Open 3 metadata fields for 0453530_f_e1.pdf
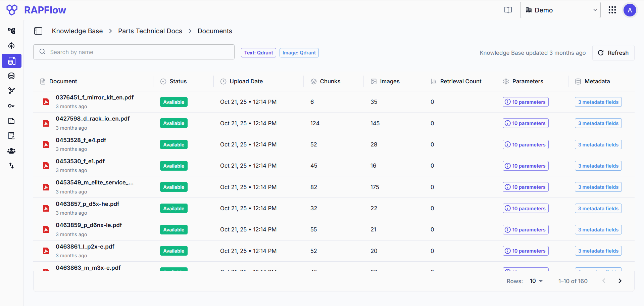Viewport: 644px width, 306px height. point(598,166)
